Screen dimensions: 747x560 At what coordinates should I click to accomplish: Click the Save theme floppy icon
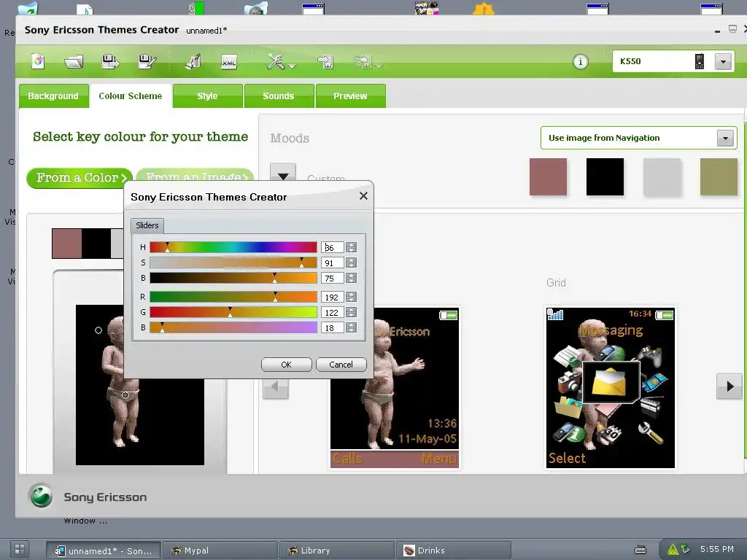(x=110, y=61)
